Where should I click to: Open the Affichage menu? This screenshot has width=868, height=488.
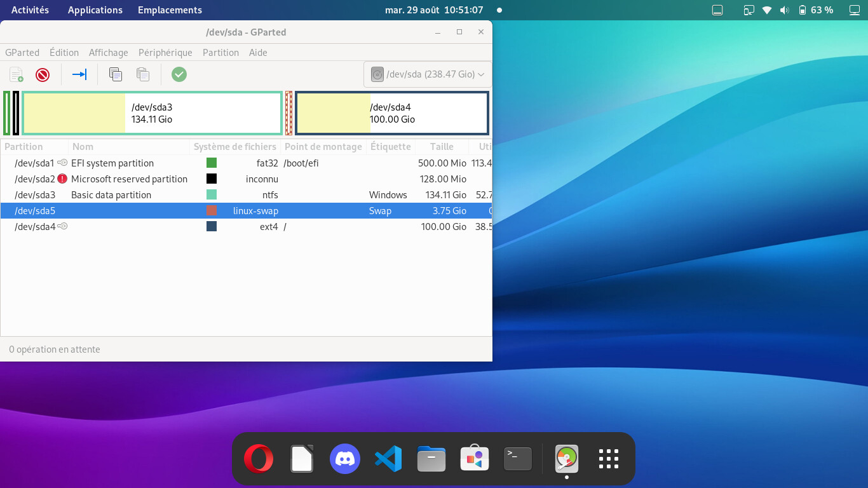[109, 53]
